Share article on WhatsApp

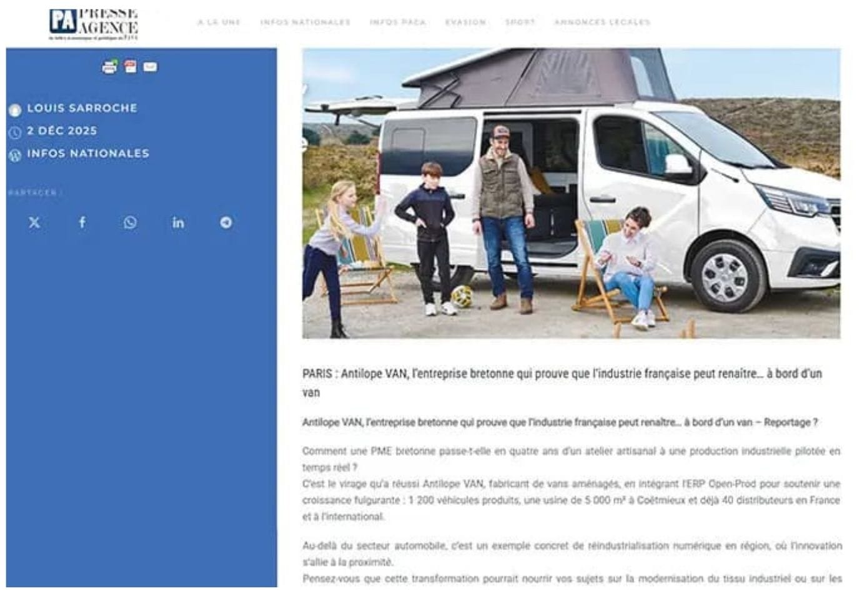[130, 222]
